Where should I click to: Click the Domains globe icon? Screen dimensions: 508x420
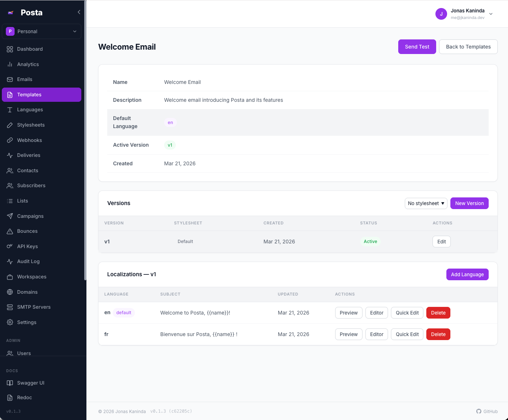tap(10, 292)
